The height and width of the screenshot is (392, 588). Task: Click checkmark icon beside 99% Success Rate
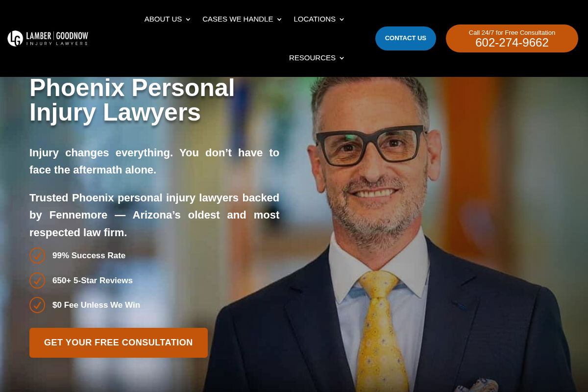click(37, 256)
